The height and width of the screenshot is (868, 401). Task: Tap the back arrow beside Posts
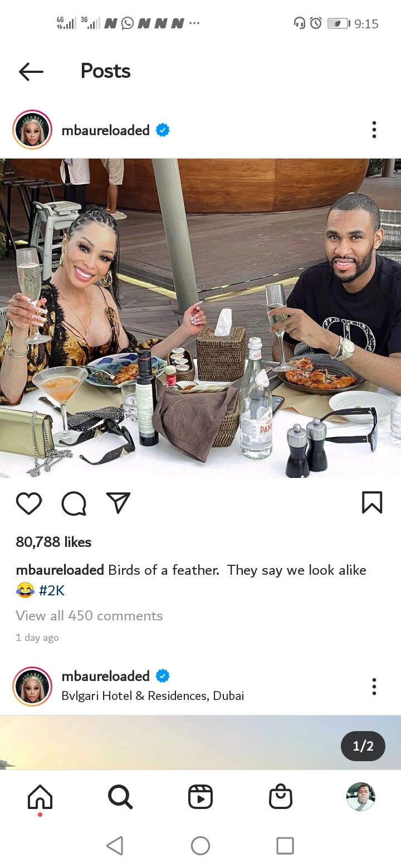coord(31,72)
